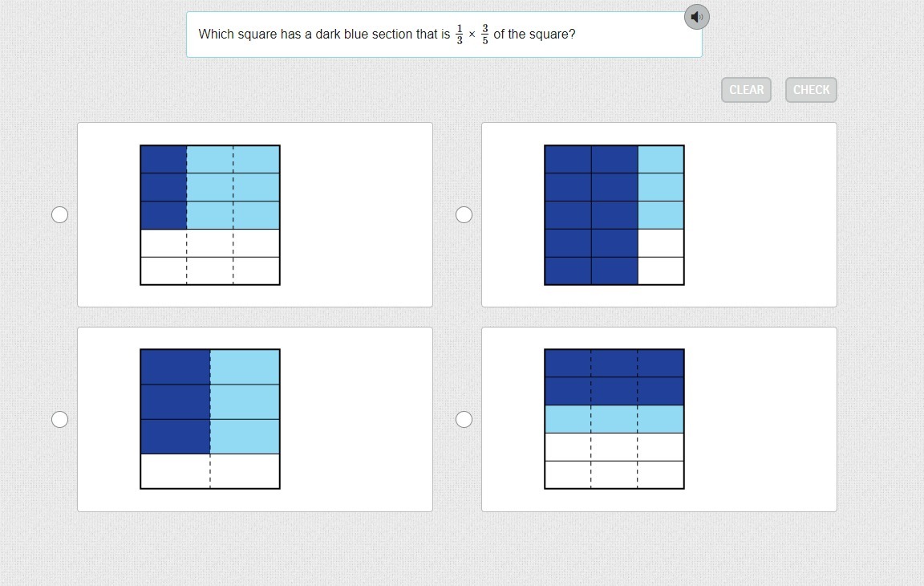
Task: Click the single light blue row of two-dark-row square
Action: pyautogui.click(x=614, y=419)
